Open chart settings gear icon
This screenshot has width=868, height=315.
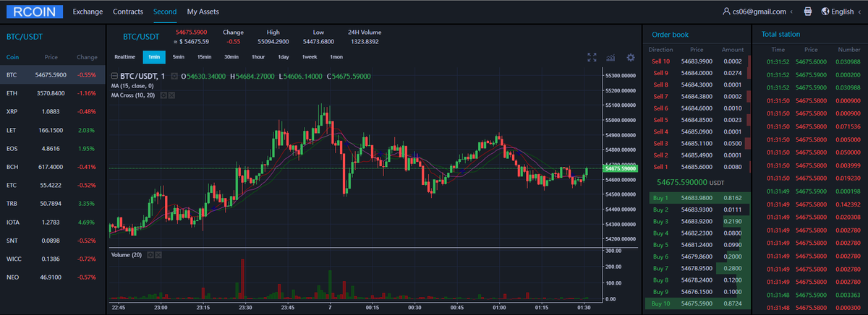click(630, 57)
